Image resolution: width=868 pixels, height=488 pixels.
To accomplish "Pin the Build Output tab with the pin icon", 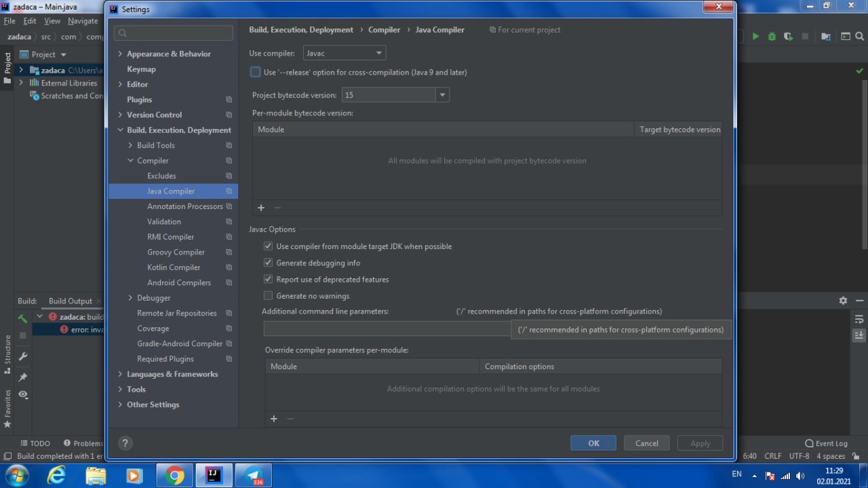I will point(22,377).
